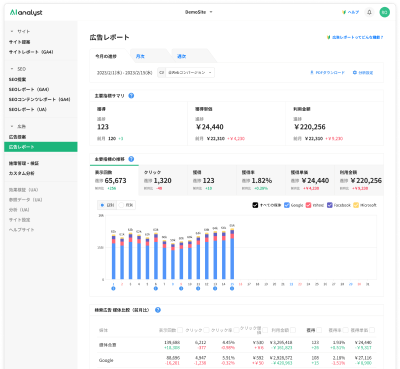
Task: Click the help icon beside 主要指標の推移
Action: [131, 159]
